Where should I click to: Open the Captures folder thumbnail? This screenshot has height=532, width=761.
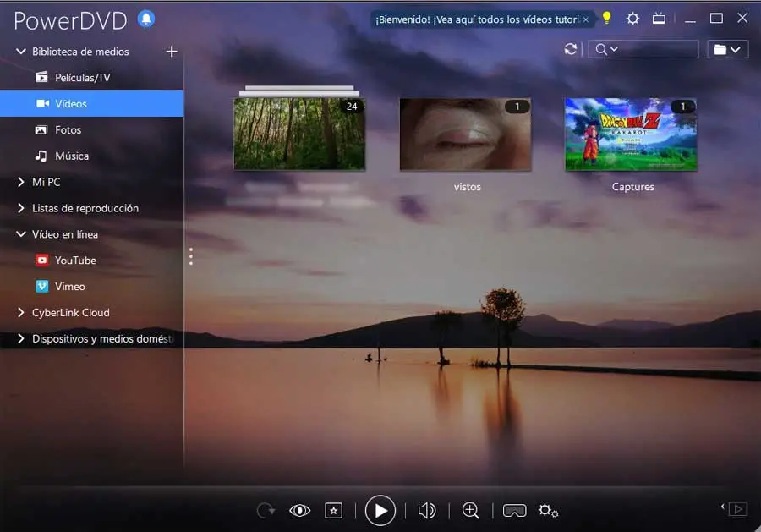click(x=632, y=134)
